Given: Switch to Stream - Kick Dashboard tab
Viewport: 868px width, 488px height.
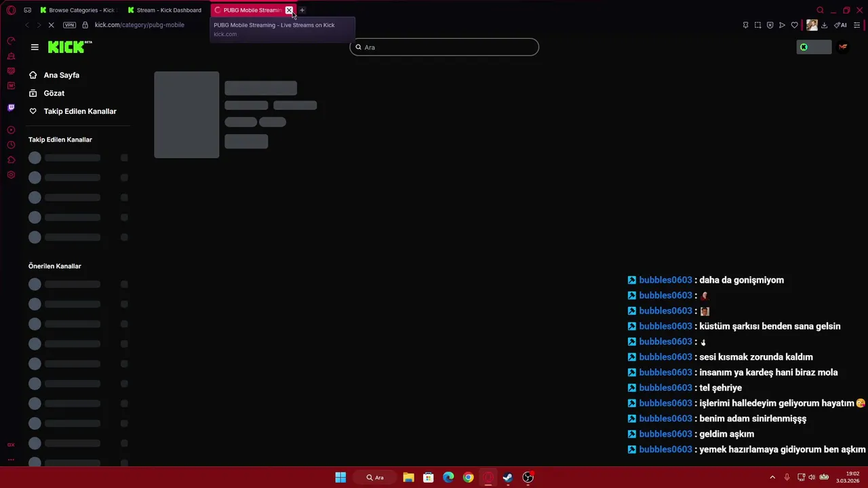Looking at the screenshot, I should pos(165,10).
